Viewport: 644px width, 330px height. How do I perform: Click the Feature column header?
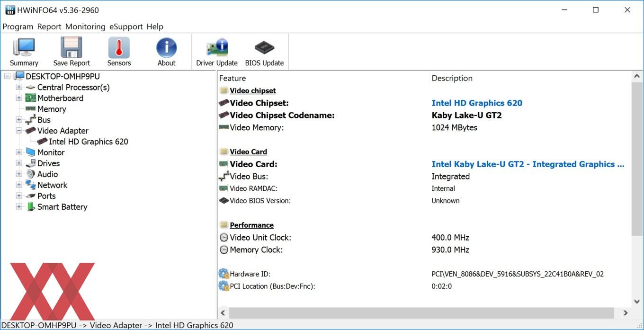click(x=324, y=78)
